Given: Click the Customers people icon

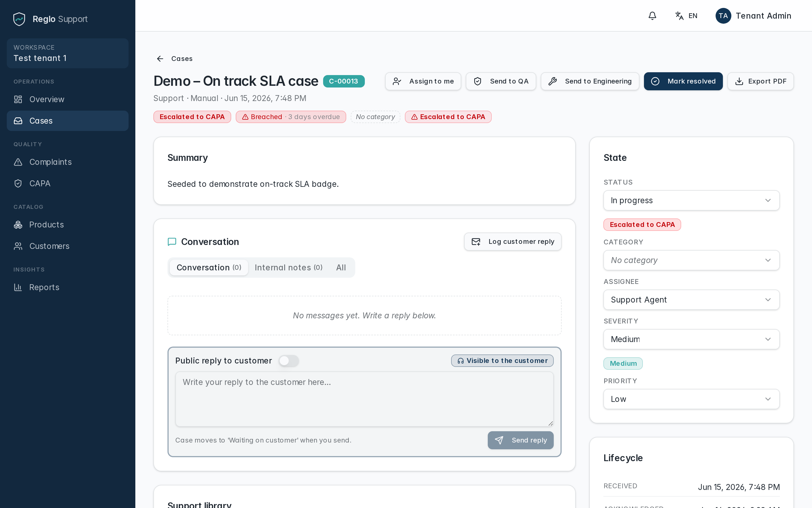Looking at the screenshot, I should (18, 246).
